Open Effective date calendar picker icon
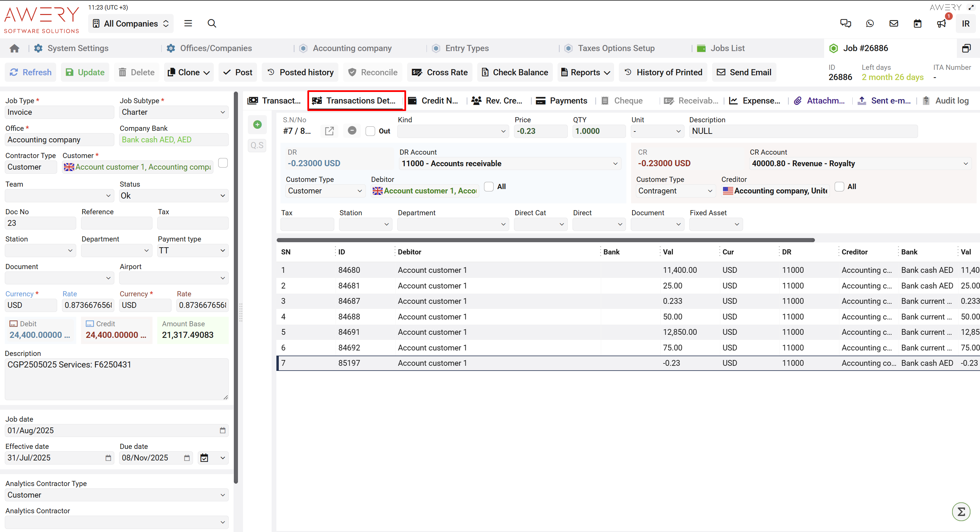This screenshot has width=980, height=532. pos(108,458)
